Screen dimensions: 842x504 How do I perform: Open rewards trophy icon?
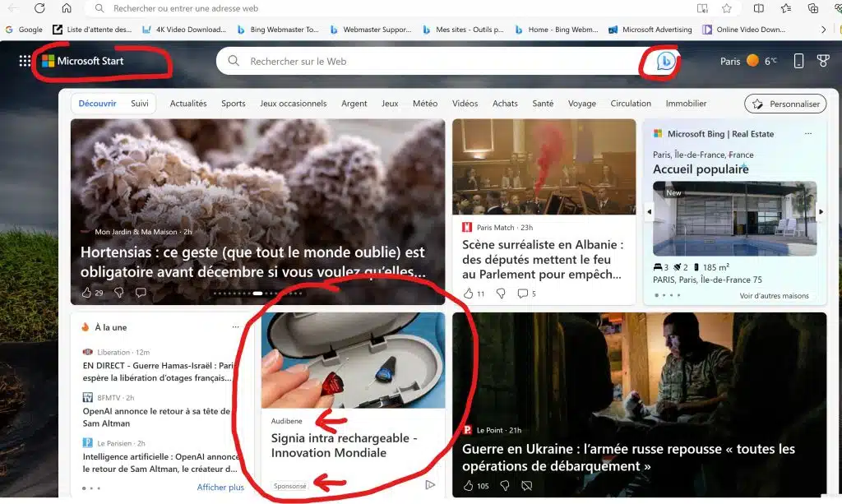coord(822,61)
